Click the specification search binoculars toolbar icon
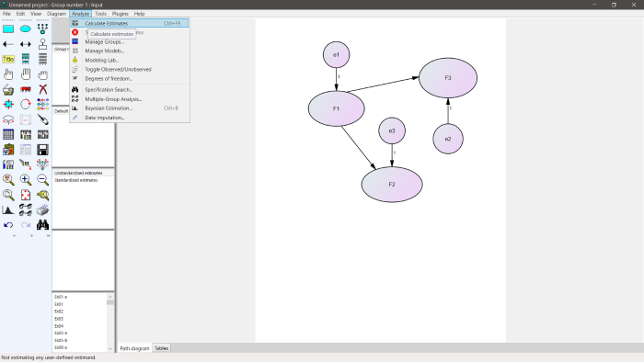The image size is (644, 362). (42, 225)
